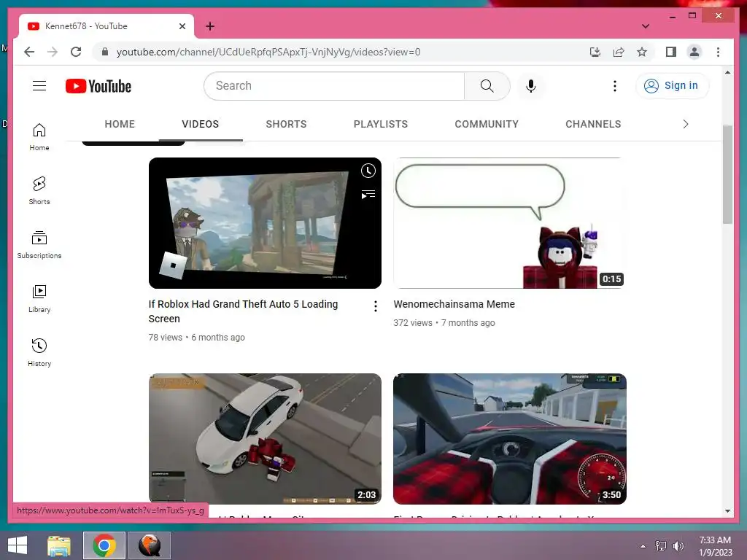Screen dimensions: 747x560
Task: Click in the YouTube Search field
Action: point(334,86)
